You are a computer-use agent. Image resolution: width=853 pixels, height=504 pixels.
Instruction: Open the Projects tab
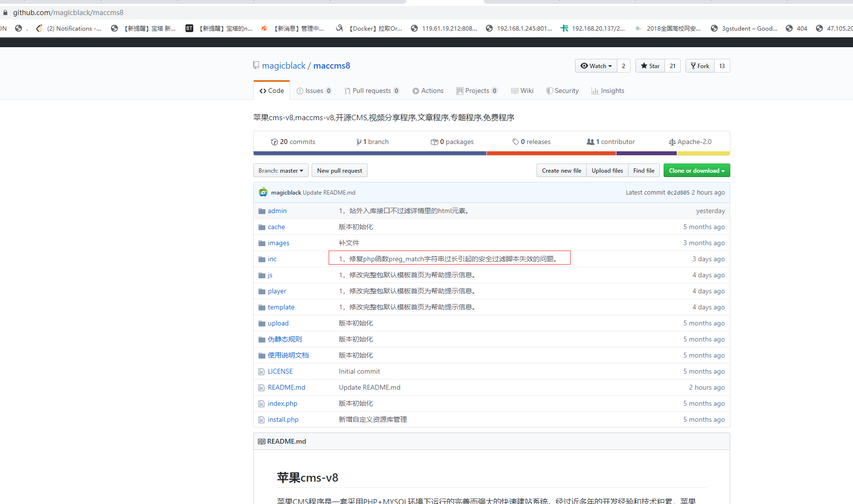coord(477,91)
